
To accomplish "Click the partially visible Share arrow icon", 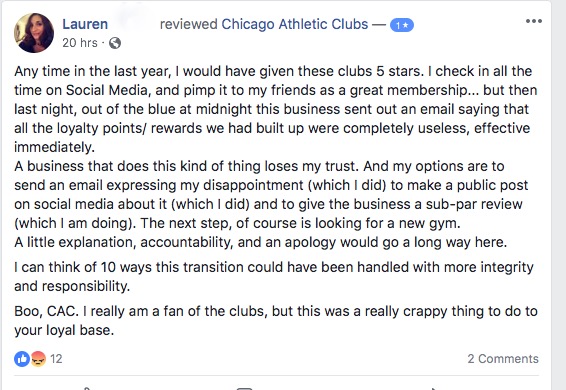I will point(435,389).
